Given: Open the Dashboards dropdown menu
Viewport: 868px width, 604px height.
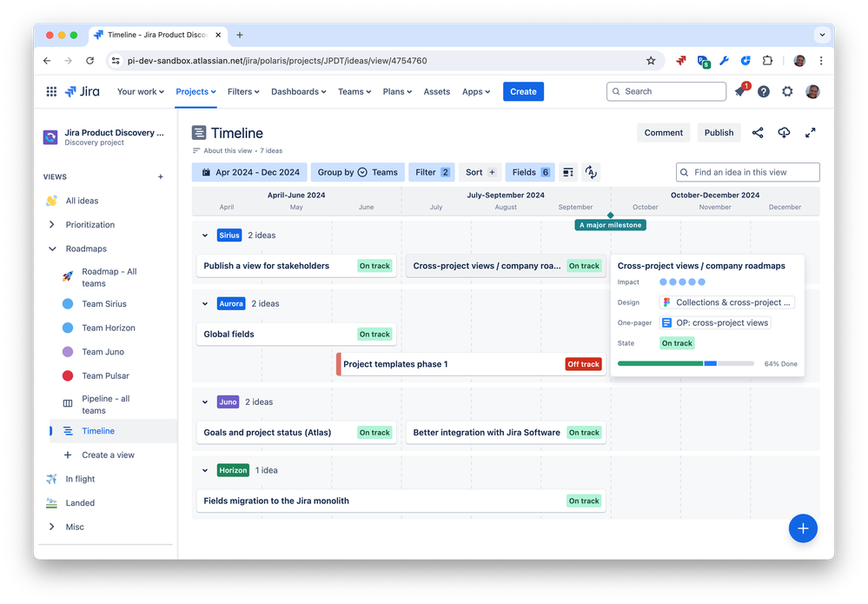Looking at the screenshot, I should (298, 92).
